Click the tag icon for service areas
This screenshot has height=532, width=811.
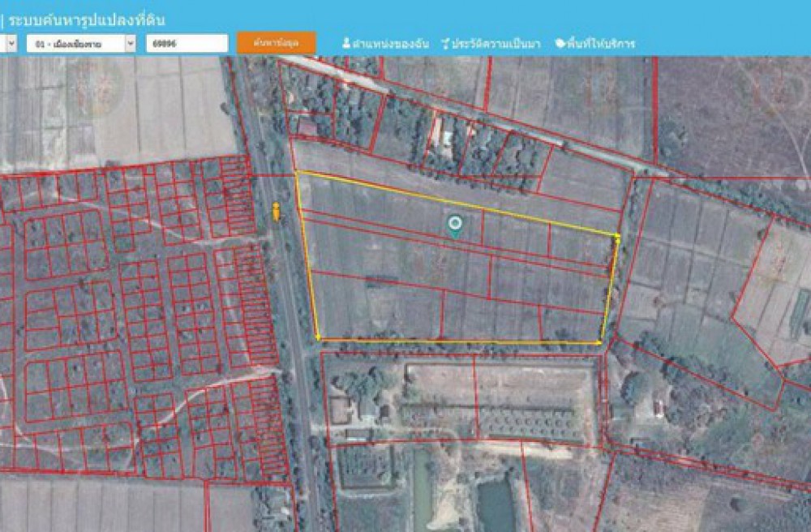pos(560,44)
